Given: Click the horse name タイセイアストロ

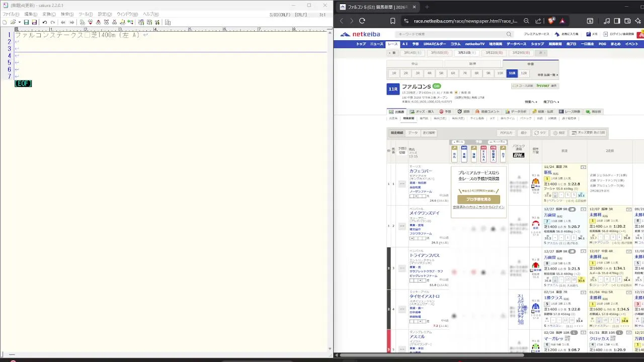Looking at the screenshot, I should pos(424,297).
